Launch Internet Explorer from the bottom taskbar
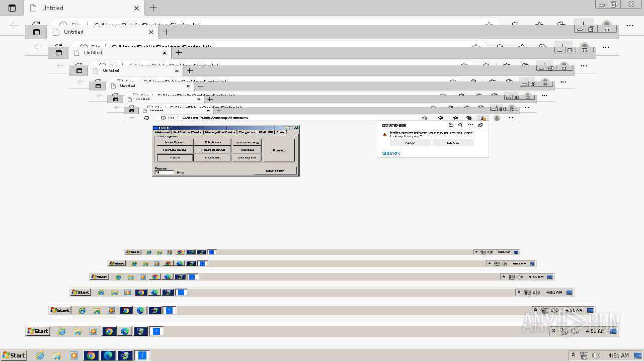644x362 pixels. (40, 355)
